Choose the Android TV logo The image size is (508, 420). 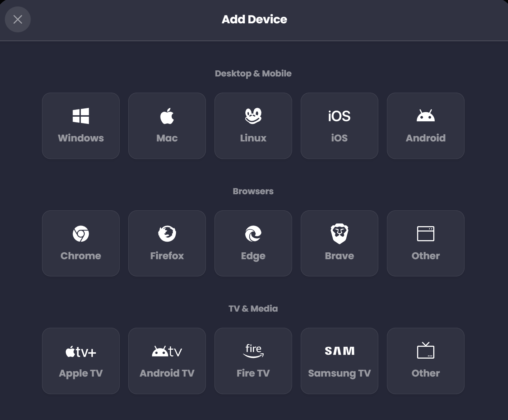(167, 351)
